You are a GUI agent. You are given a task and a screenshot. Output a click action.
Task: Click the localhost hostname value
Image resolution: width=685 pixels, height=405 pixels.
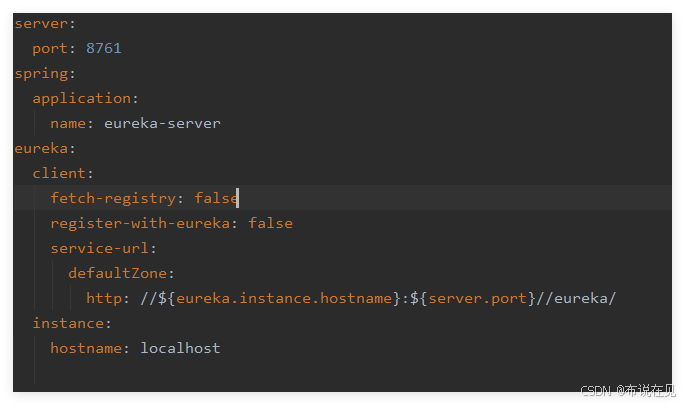point(180,348)
